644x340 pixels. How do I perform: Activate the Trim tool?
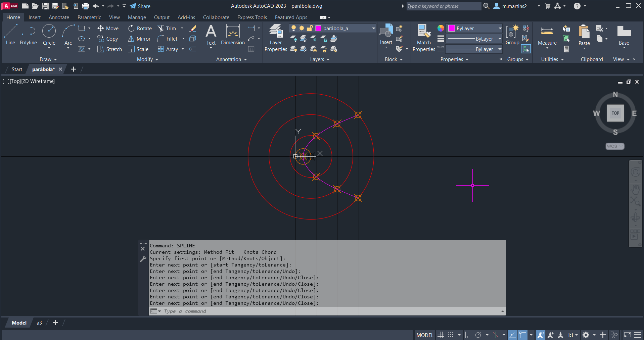click(162, 29)
